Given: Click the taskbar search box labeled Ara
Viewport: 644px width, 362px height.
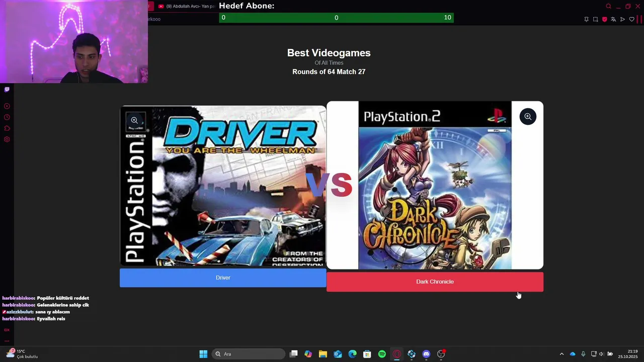Looking at the screenshot, I should pos(249,354).
